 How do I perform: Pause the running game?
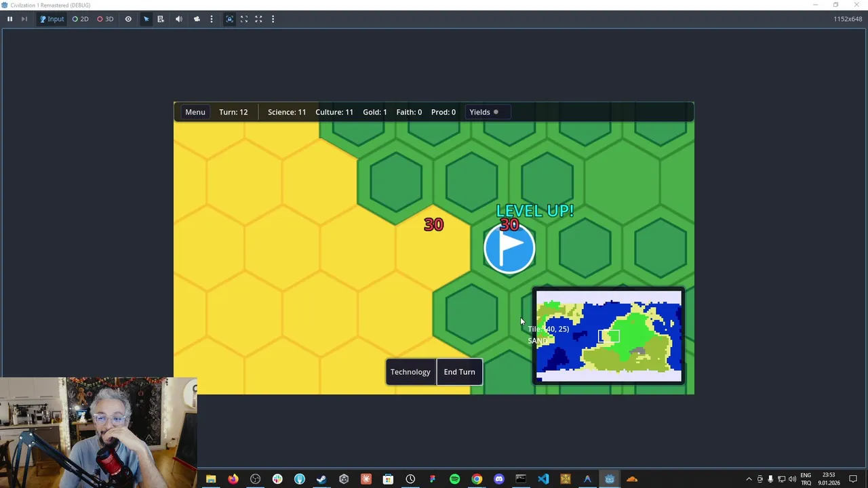coord(9,19)
